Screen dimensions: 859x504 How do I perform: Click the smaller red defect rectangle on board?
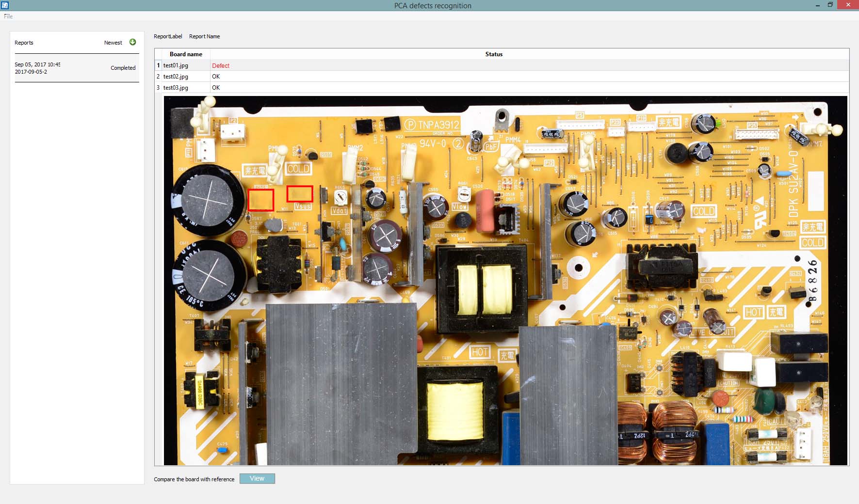point(299,194)
